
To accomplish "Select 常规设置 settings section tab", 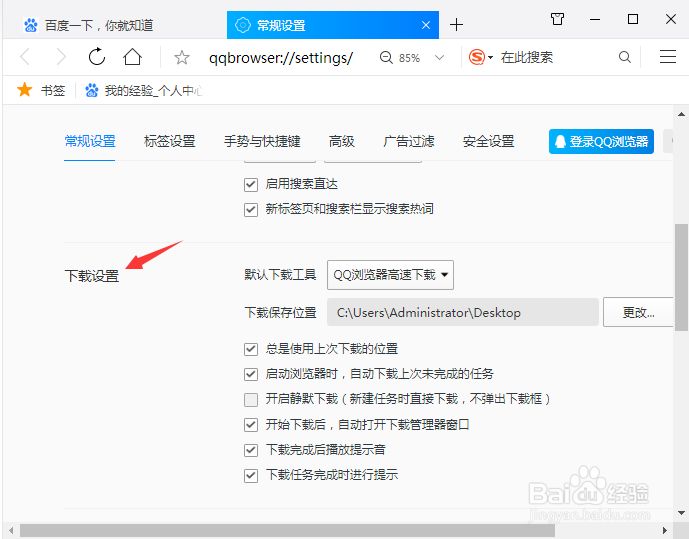I will pyautogui.click(x=90, y=141).
